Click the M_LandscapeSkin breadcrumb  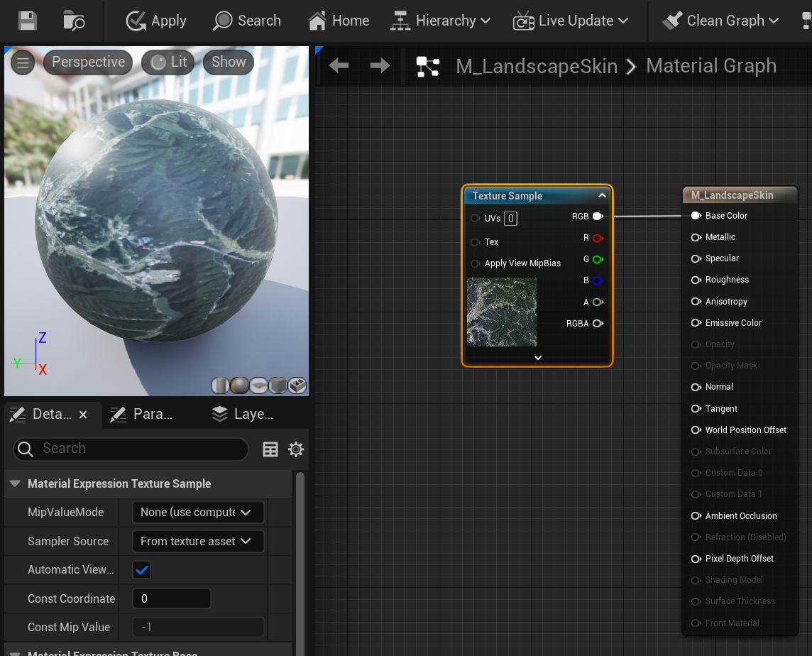pos(537,66)
